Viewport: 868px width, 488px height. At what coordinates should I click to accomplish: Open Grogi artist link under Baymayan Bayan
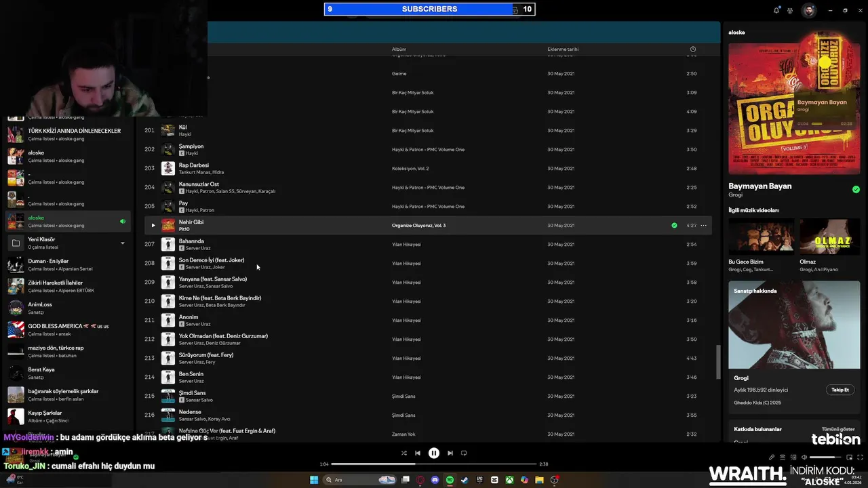coord(736,195)
